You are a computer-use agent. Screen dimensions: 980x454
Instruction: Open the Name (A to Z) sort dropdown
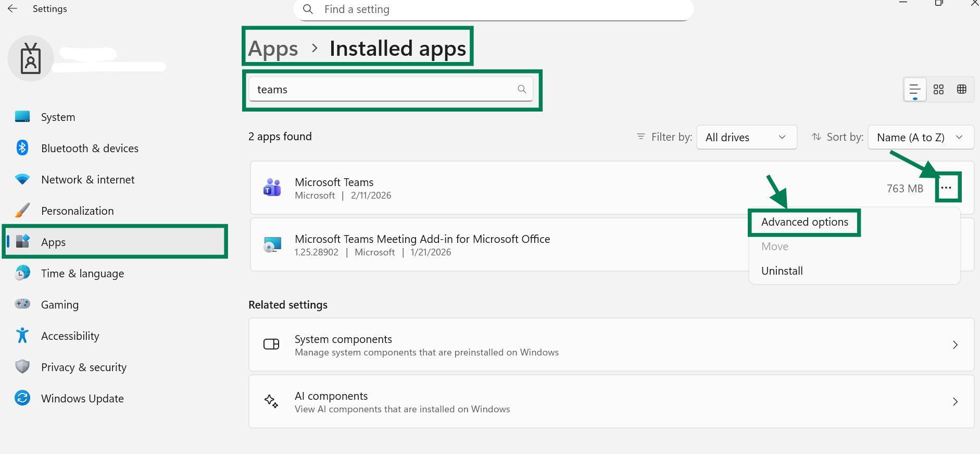pos(921,137)
